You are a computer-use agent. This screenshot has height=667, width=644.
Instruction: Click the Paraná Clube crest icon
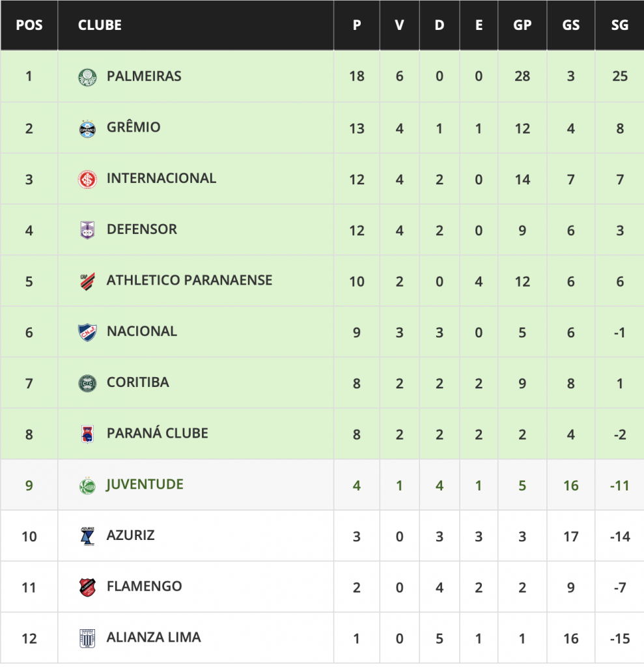tap(87, 434)
